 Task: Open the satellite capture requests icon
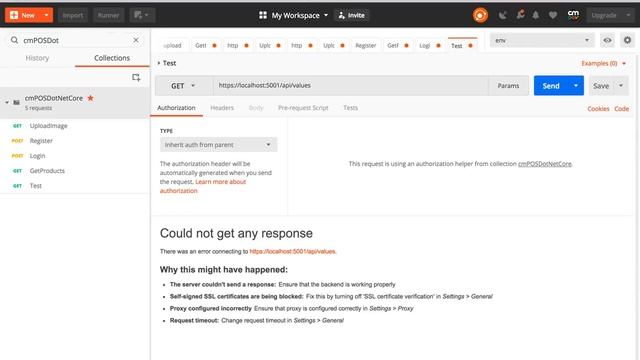click(502, 15)
